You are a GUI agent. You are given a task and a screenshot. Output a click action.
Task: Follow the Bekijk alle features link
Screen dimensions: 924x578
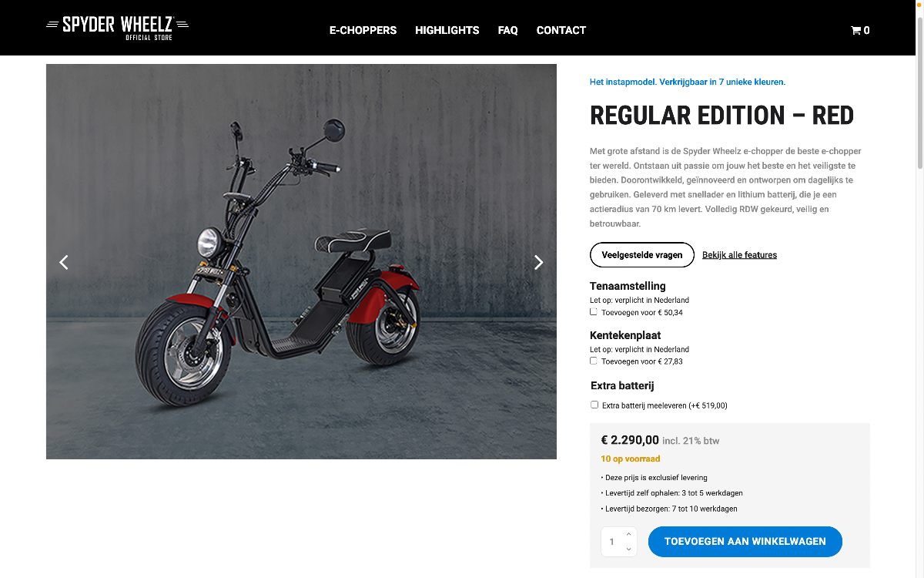click(739, 255)
